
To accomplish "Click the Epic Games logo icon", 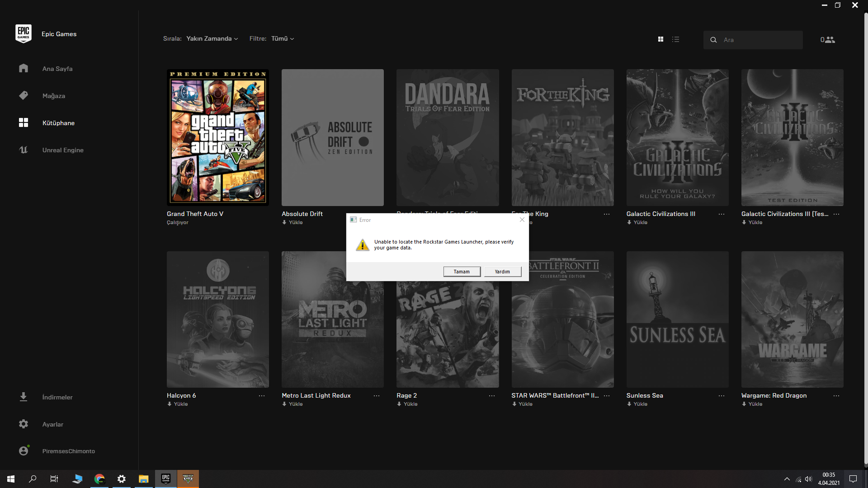I will pos(24,34).
